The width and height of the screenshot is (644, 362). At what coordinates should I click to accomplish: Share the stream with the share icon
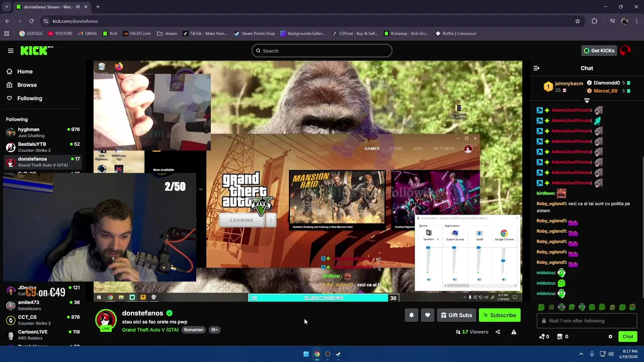pos(498,332)
